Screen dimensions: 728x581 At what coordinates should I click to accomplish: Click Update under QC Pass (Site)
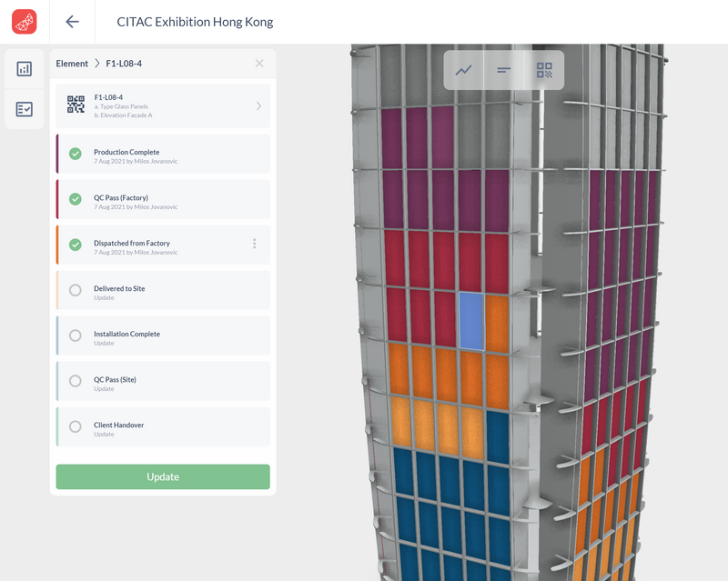coord(104,389)
